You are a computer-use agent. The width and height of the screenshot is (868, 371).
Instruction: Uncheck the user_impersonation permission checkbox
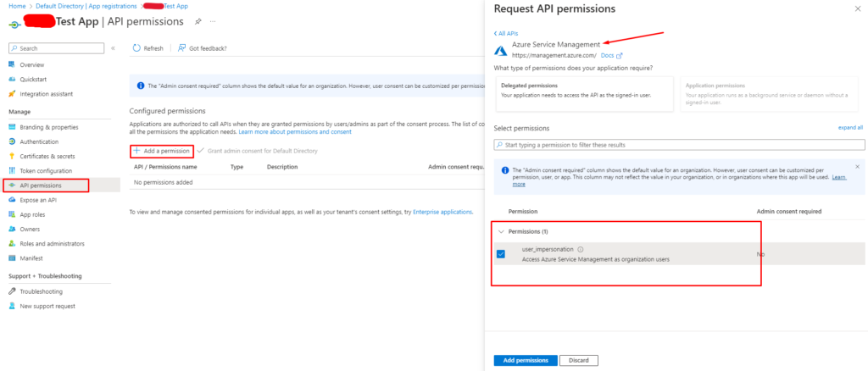[x=501, y=254]
